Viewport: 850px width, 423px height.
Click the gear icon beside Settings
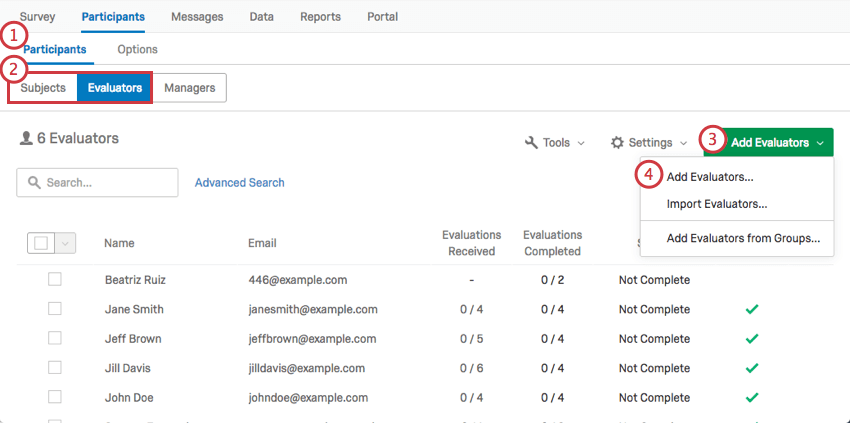pos(617,143)
